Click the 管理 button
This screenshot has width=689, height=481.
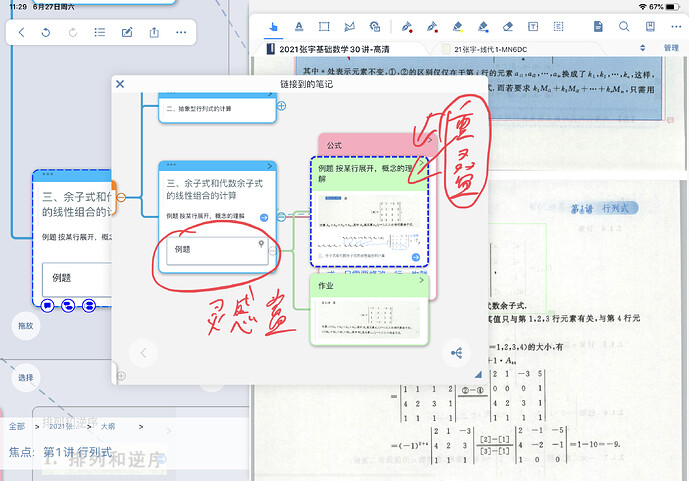(671, 48)
